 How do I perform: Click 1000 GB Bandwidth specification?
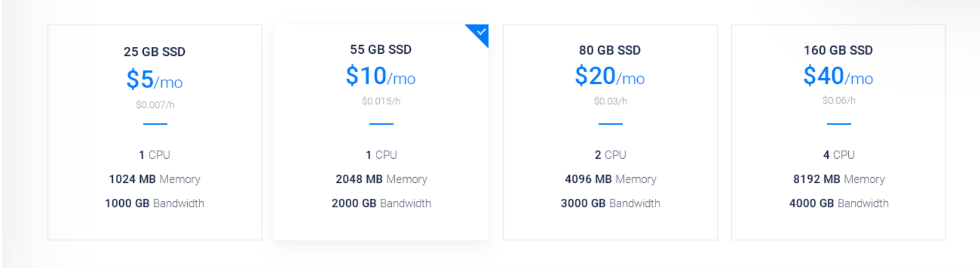tap(155, 203)
